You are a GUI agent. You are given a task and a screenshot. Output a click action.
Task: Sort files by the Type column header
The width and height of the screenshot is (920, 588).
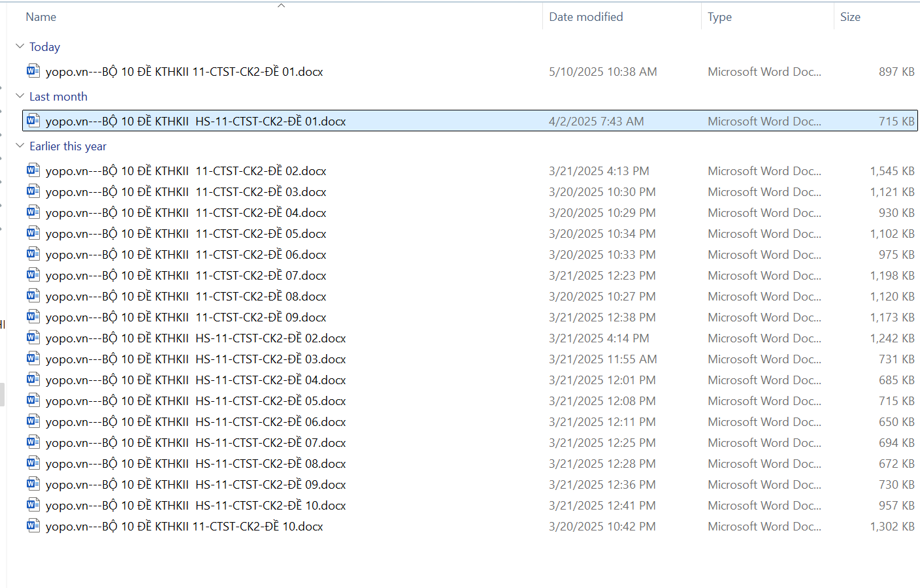pyautogui.click(x=719, y=17)
